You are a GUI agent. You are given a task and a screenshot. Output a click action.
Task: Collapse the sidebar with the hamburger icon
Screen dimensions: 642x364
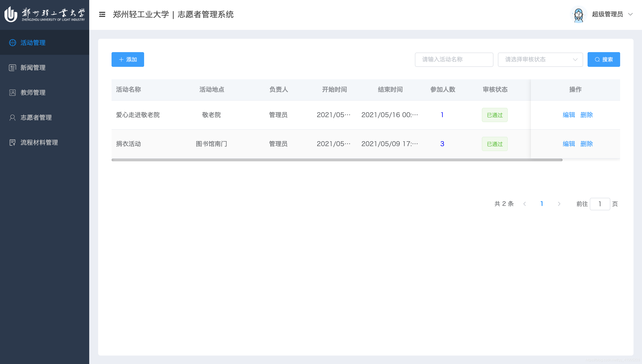pos(102,14)
